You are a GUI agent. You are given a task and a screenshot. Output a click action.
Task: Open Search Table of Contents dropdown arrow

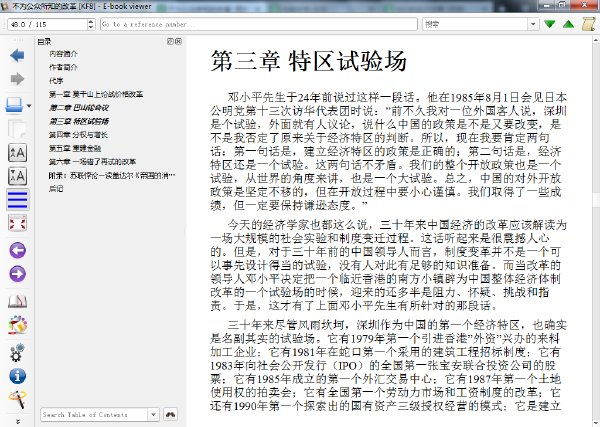153,414
